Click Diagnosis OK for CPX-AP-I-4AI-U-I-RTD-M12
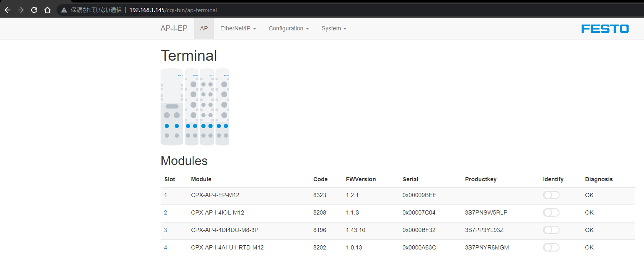 (589, 247)
